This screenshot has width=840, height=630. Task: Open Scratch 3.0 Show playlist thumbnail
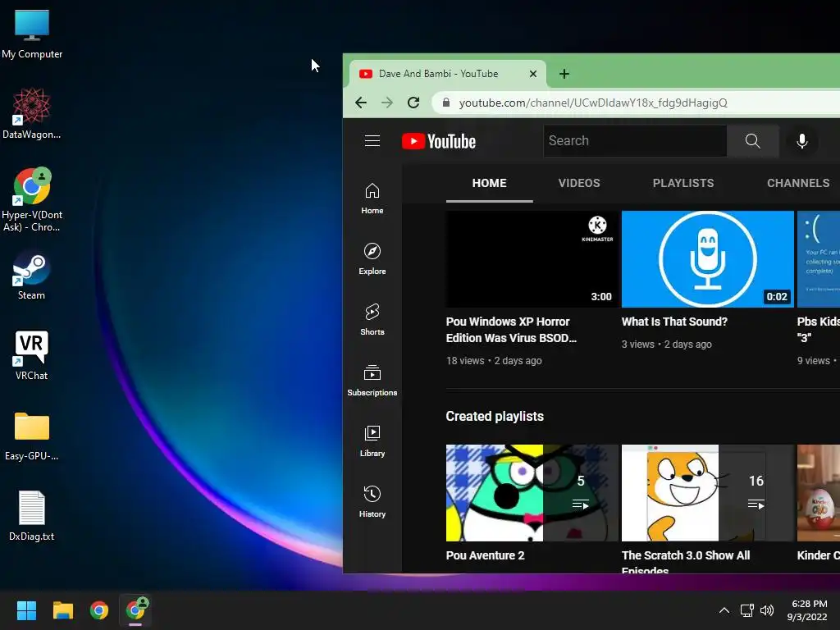point(708,493)
